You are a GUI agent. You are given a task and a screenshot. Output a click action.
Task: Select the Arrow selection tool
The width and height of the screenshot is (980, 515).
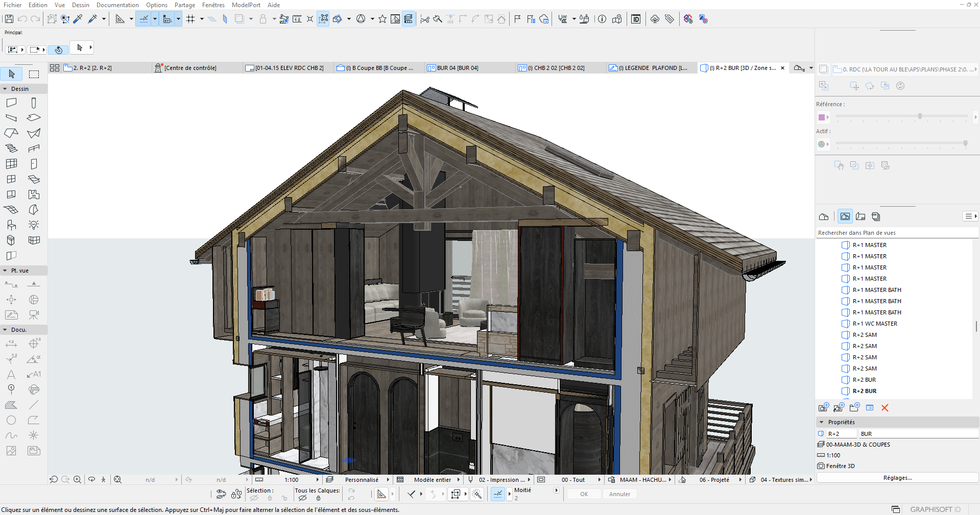click(12, 74)
